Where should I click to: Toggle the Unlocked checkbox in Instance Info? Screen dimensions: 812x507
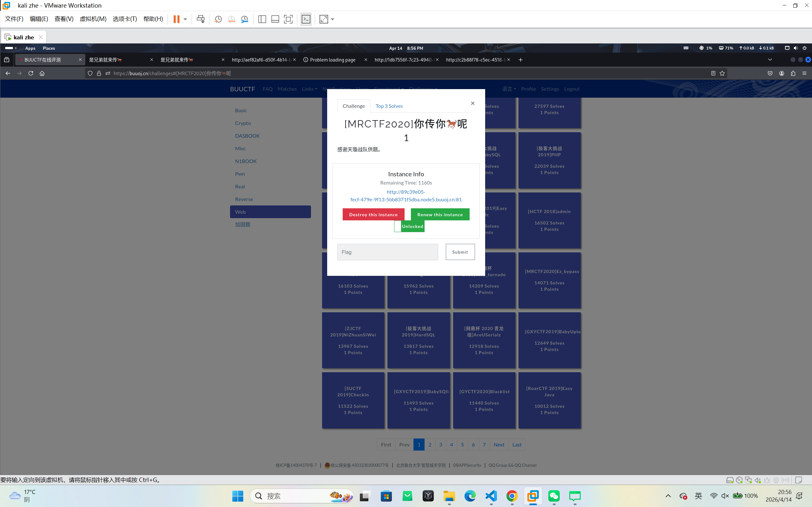pos(398,226)
